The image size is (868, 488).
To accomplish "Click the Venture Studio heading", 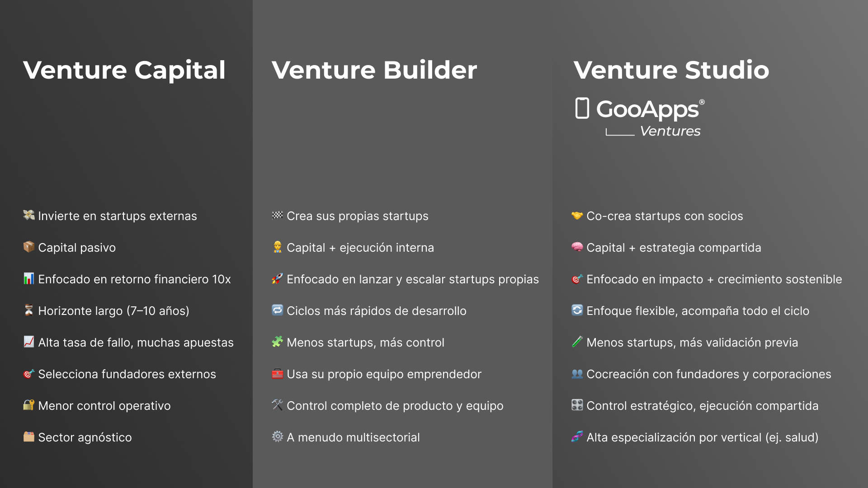I will (671, 70).
